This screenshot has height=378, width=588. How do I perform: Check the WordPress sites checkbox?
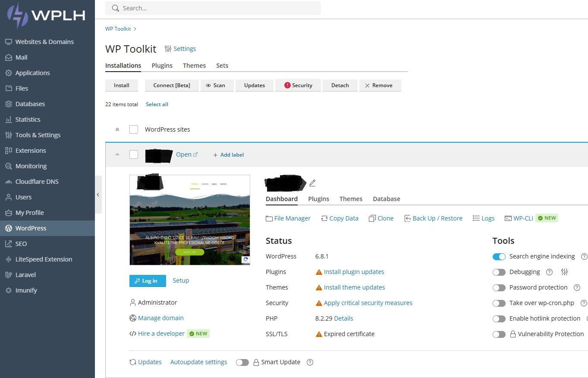pos(134,129)
